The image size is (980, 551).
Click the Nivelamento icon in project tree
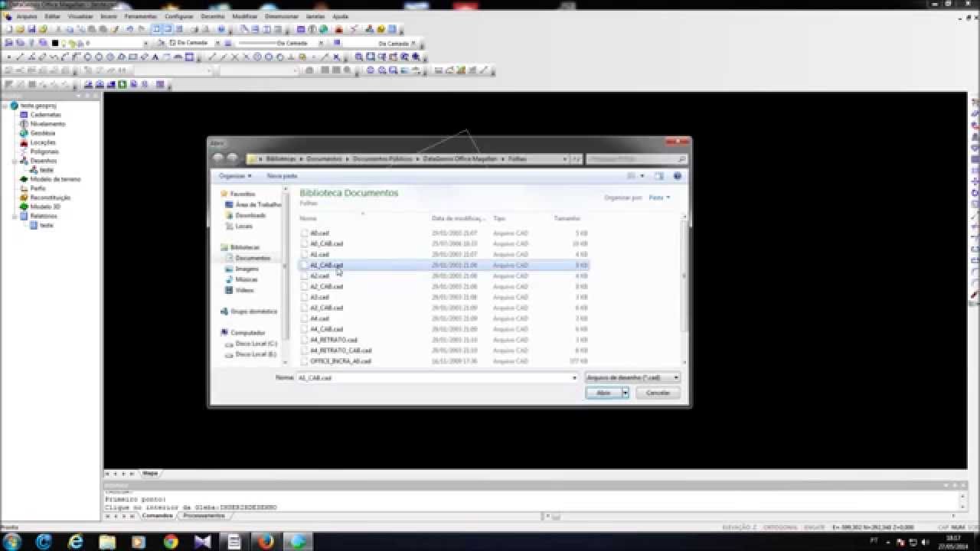coord(24,124)
